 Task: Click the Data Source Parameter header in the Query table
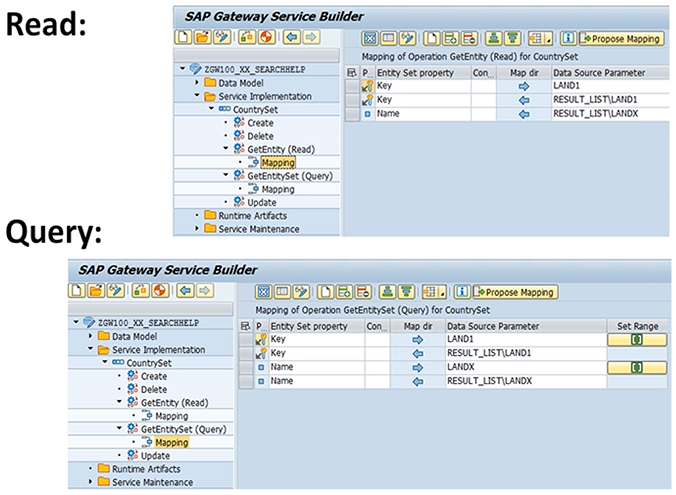tap(496, 326)
